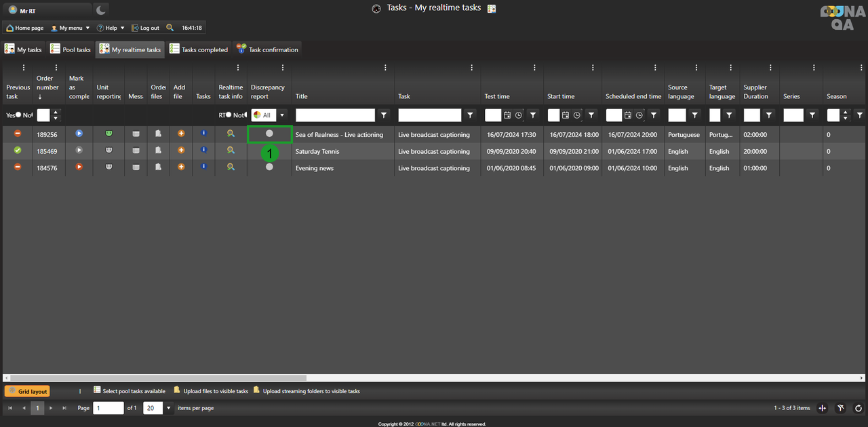Click the Grid layout button
Viewport: 868px width, 427px height.
coord(27,391)
